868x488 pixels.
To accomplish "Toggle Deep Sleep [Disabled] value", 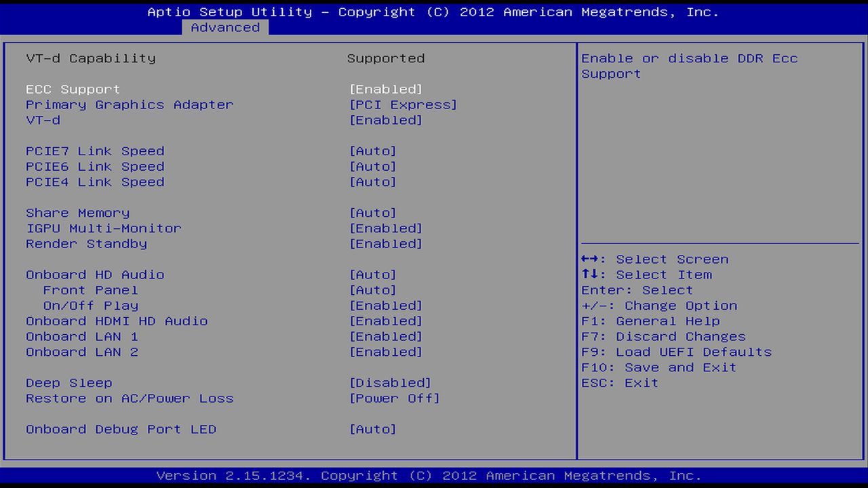I will tap(390, 383).
